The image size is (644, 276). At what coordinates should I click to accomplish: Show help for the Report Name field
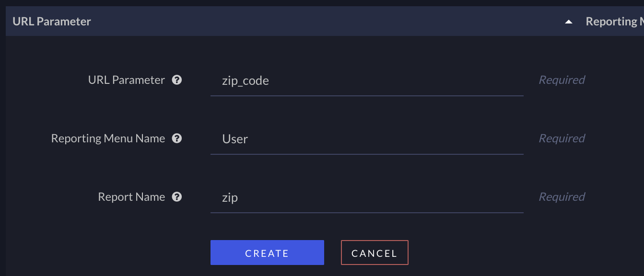tap(177, 197)
